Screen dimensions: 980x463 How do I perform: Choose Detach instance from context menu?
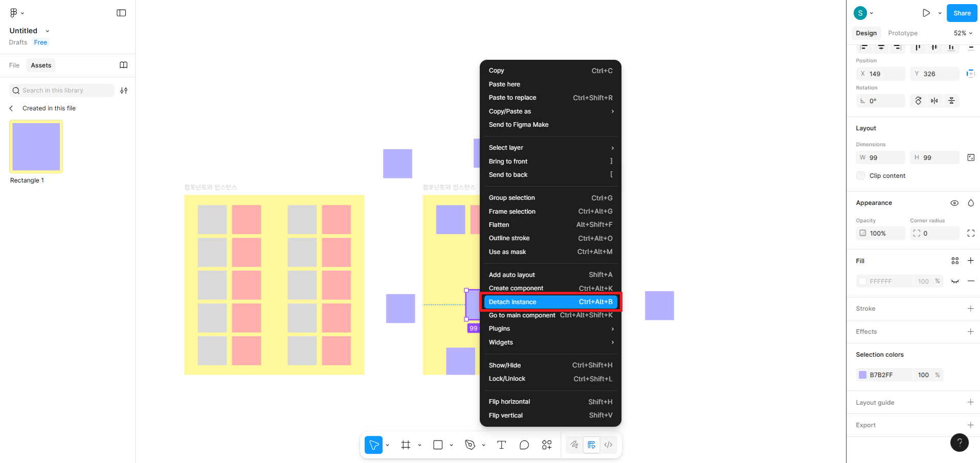(550, 302)
